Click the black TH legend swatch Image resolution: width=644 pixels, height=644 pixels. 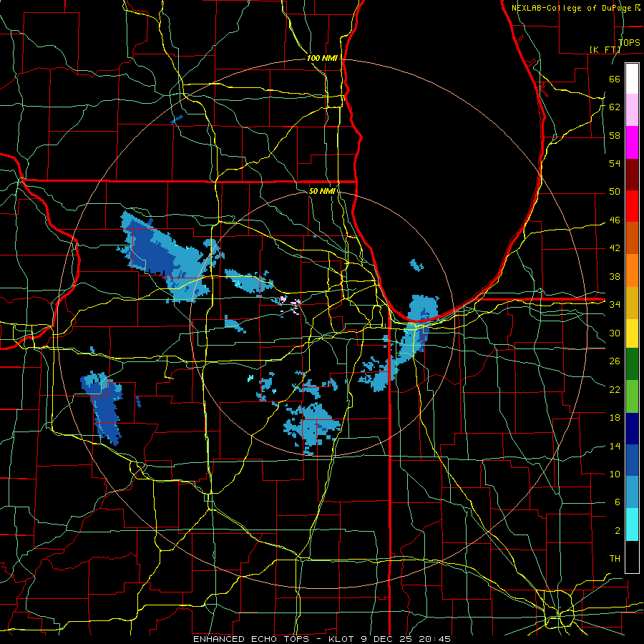point(632,557)
